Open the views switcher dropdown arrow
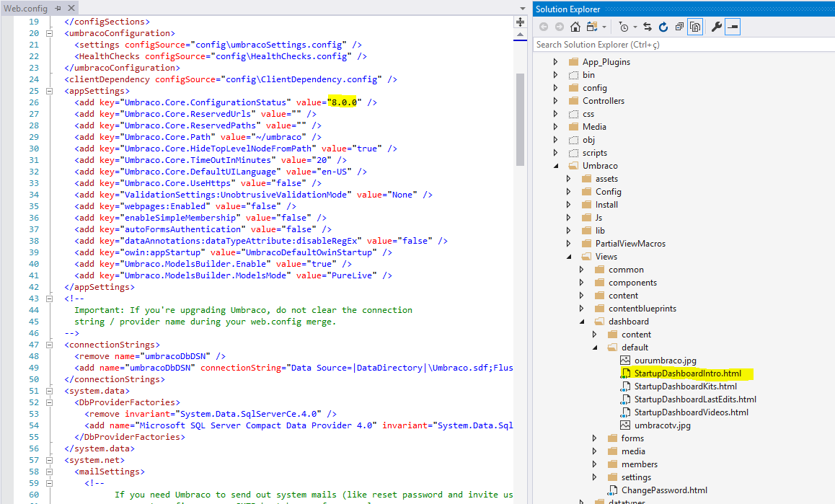835x504 pixels. coord(604,27)
